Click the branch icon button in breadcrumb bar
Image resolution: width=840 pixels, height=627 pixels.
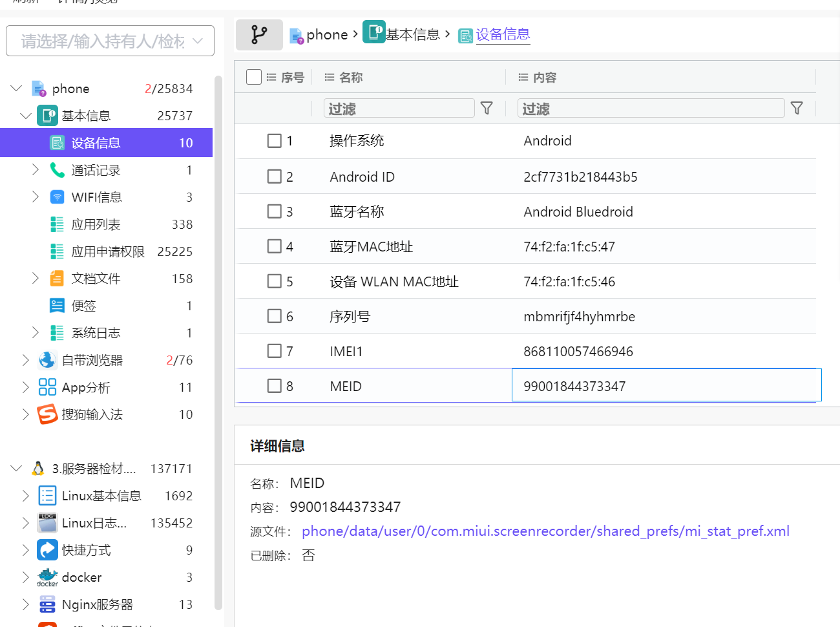(259, 35)
